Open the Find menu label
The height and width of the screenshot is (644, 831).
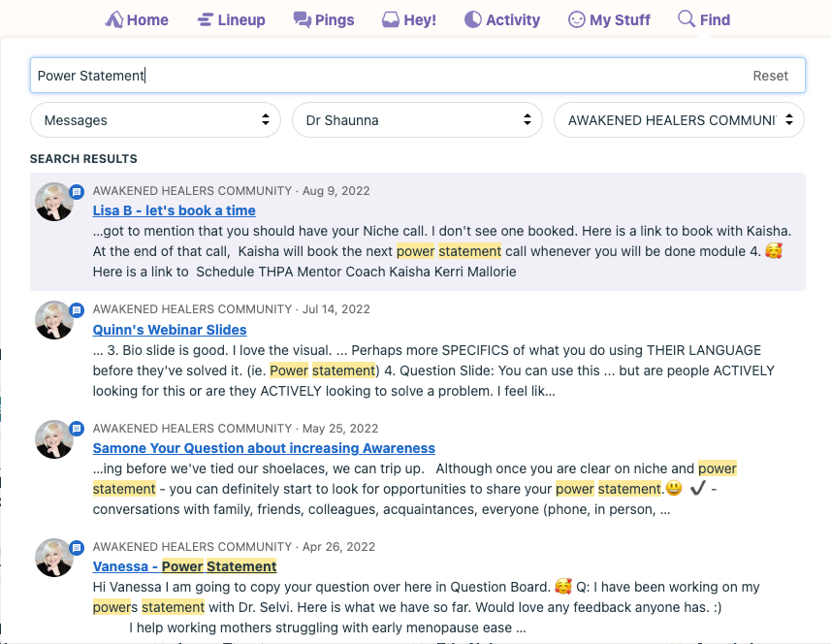[x=715, y=20]
